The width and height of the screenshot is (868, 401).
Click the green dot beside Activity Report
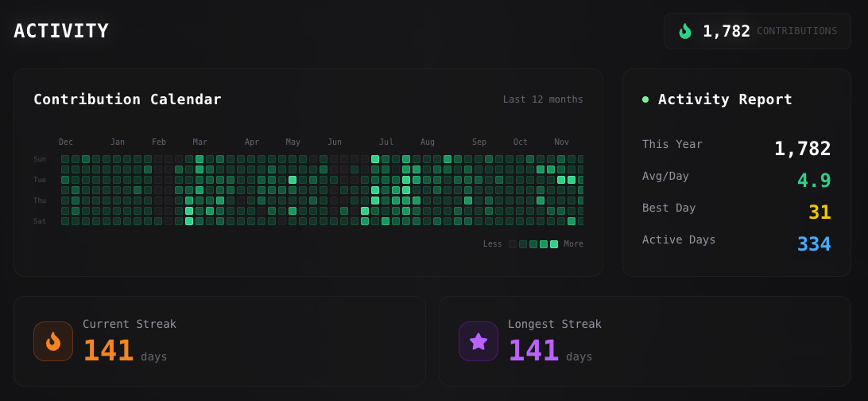(645, 99)
